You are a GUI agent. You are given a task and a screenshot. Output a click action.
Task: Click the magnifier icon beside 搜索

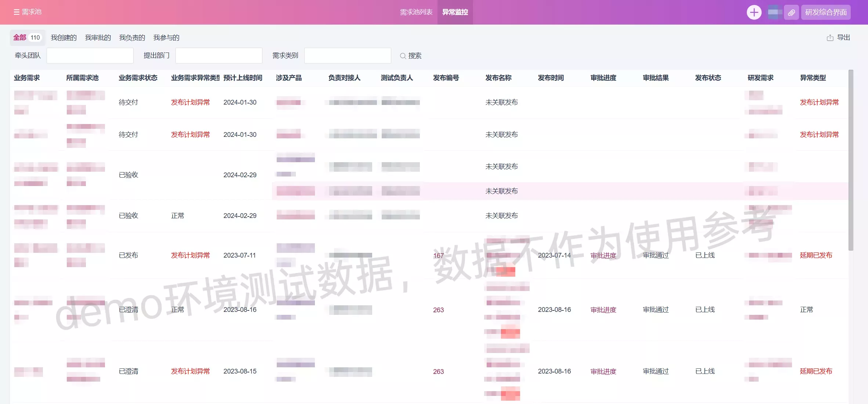403,56
